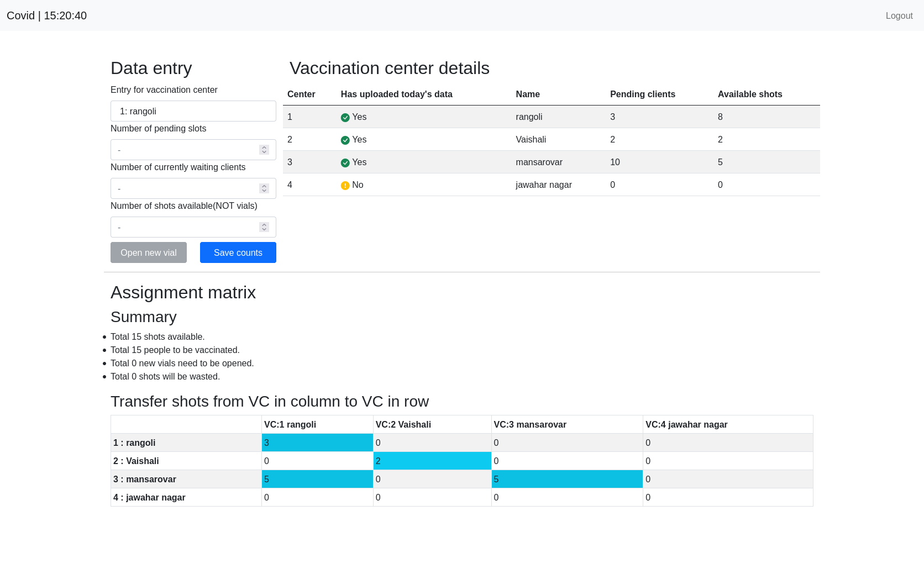Click highlighted 5 under VC:3 in mansarovar row
The width and height of the screenshot is (924, 574).
pyautogui.click(x=567, y=479)
